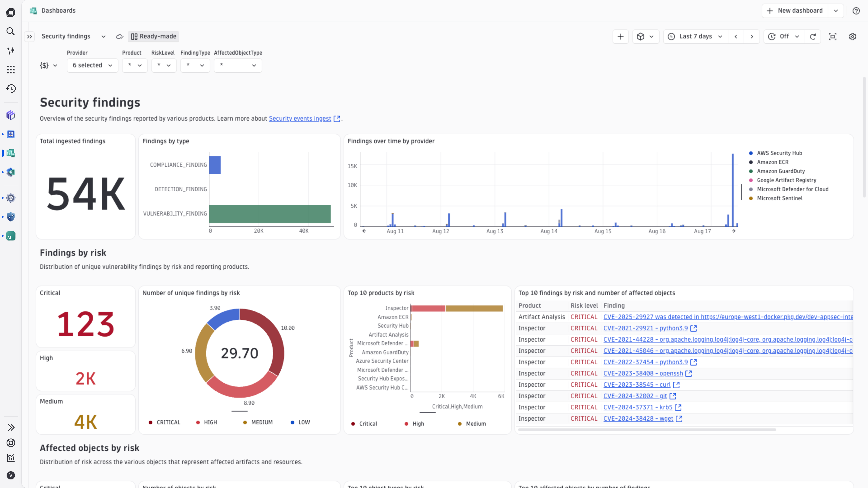Click the user avatar 'V' in sidebar
Screen dimensions: 868x488
[x=11, y=475]
